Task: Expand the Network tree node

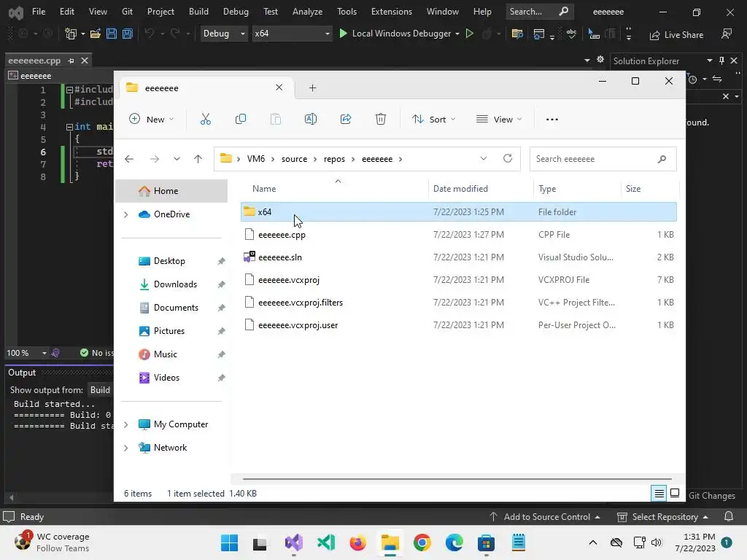Action: click(x=125, y=448)
